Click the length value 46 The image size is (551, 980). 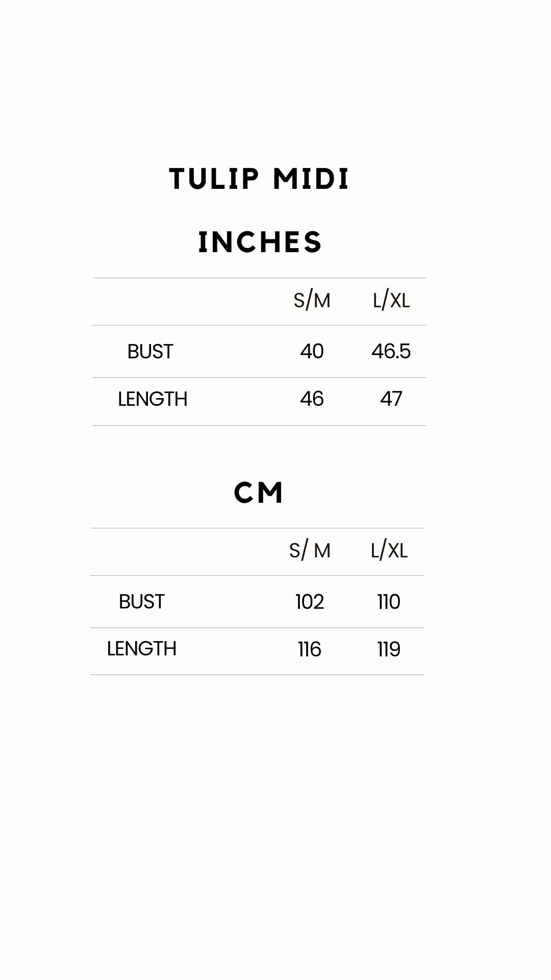312,399
